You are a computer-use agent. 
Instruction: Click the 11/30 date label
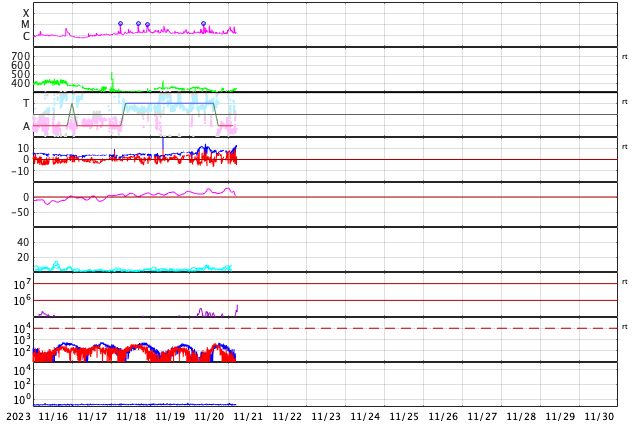599,417
